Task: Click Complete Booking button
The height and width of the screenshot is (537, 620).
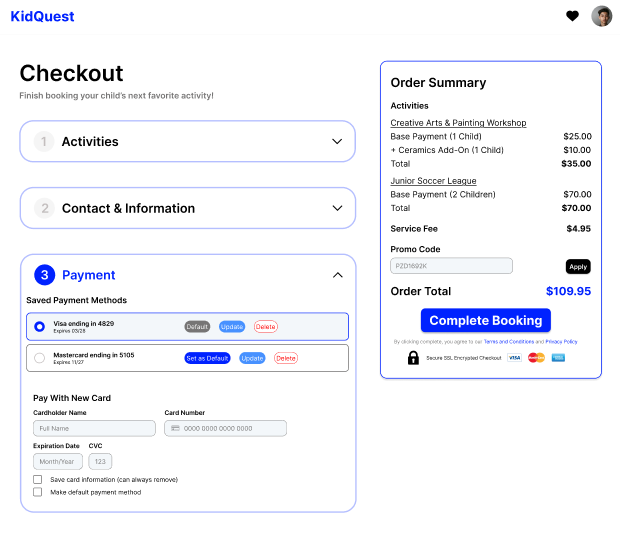Action: 486,320
